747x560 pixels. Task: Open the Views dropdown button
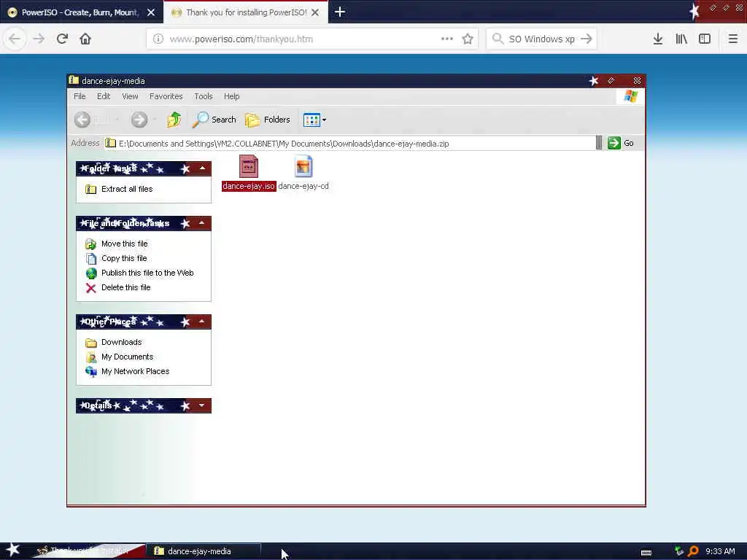314,120
